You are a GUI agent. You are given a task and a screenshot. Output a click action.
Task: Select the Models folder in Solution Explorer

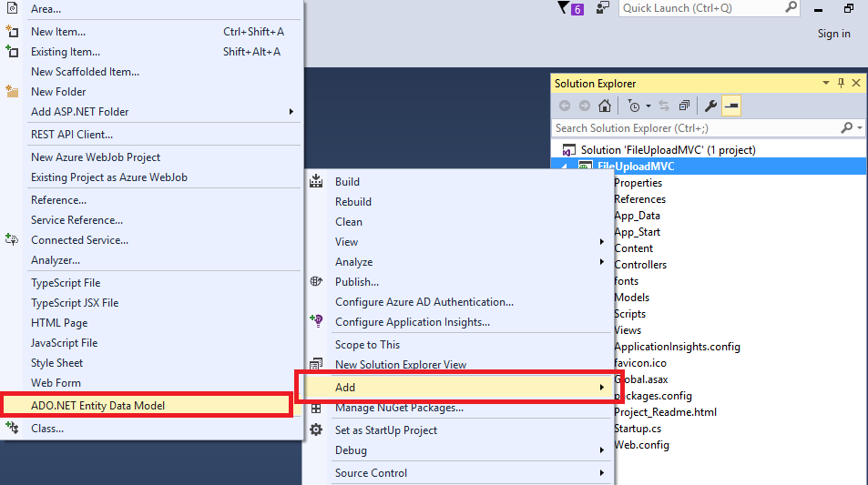coord(631,298)
